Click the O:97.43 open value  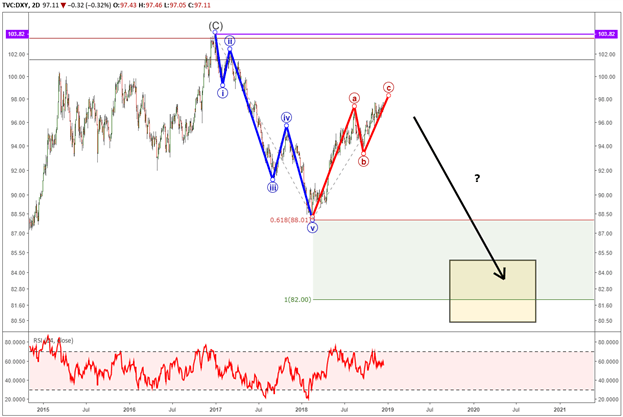click(125, 5)
